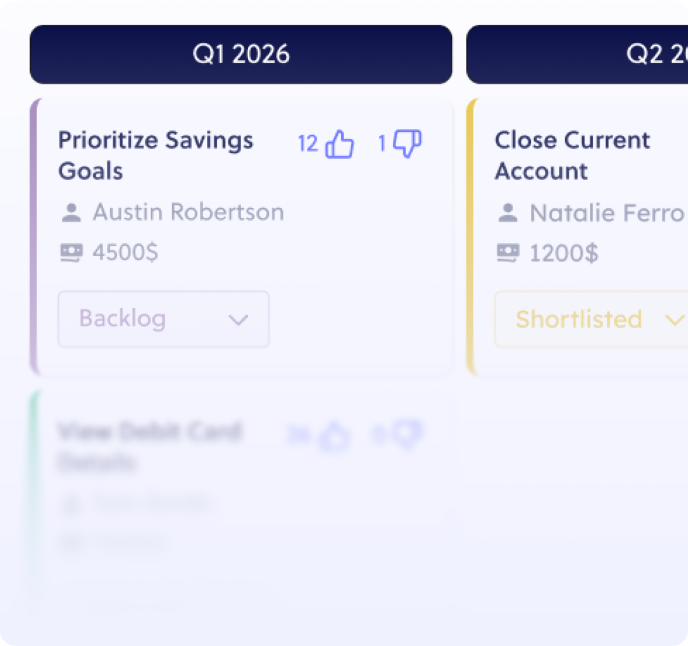The height and width of the screenshot is (646, 688).
Task: Click money icon next to 4500$
Action: pyautogui.click(x=71, y=253)
